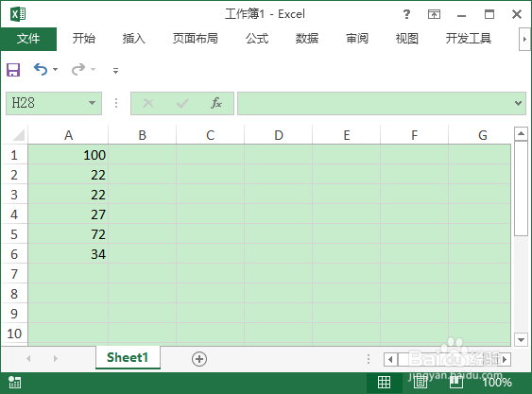Click the 100% zoom level

[497, 383]
